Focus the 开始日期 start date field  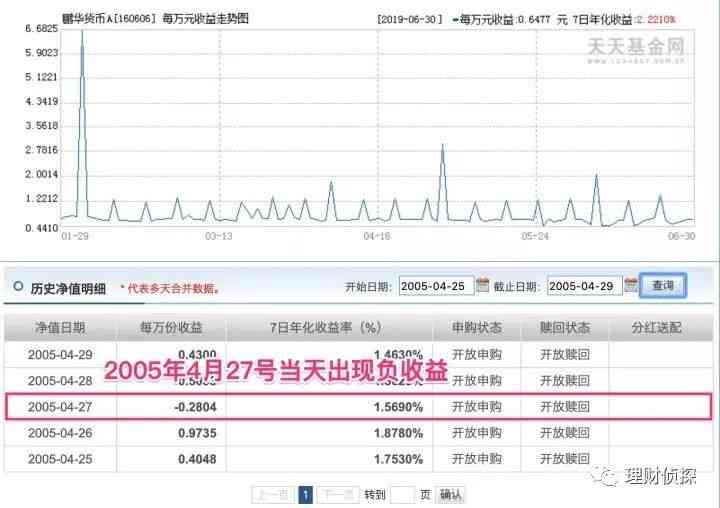tap(435, 286)
